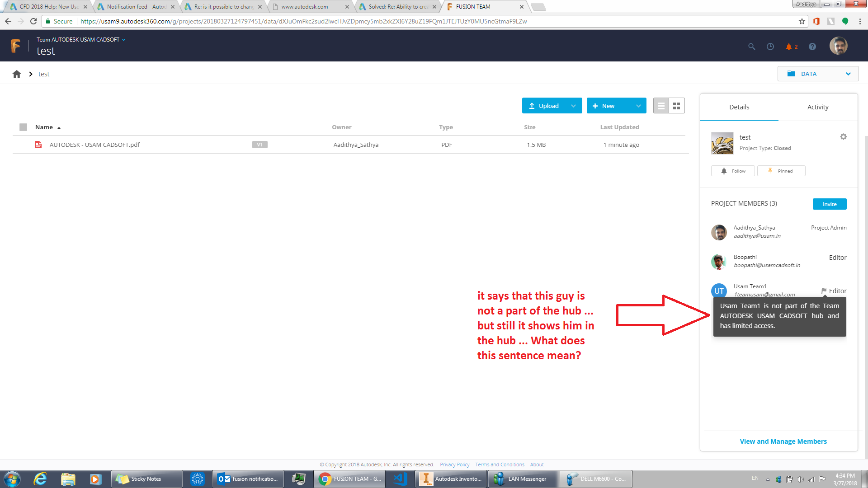Click the V1 version badge
Image resolution: width=868 pixels, height=488 pixels.
tap(259, 145)
